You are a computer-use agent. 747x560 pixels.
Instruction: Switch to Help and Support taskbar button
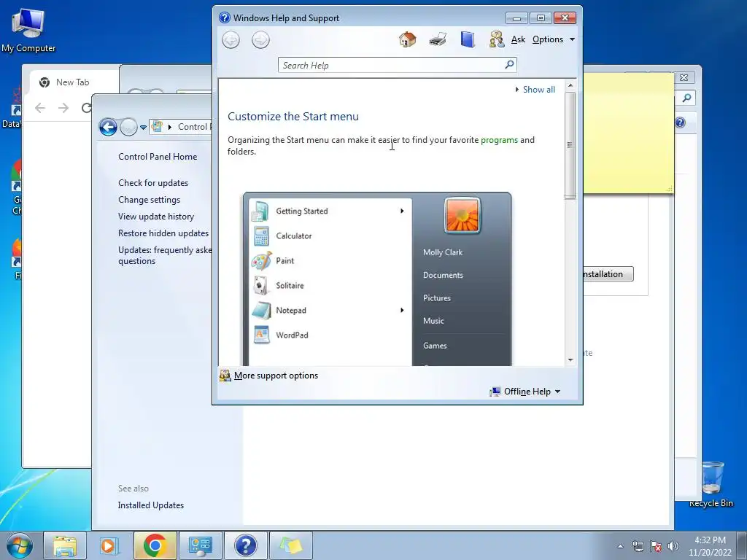pos(245,545)
